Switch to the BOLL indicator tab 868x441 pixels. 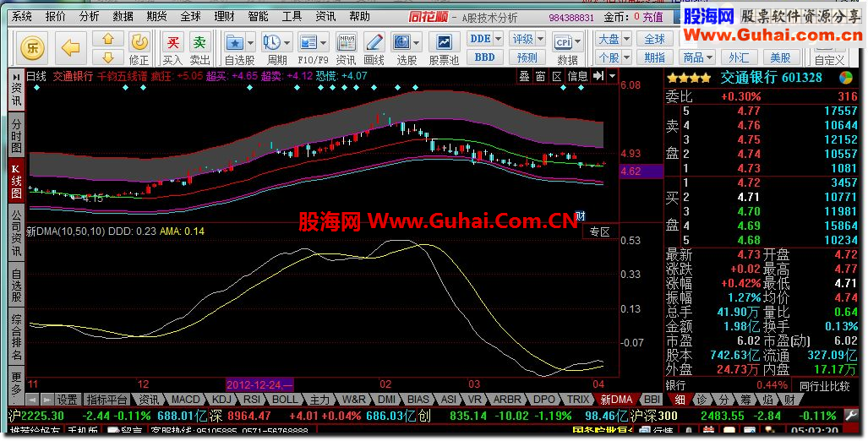285,399
